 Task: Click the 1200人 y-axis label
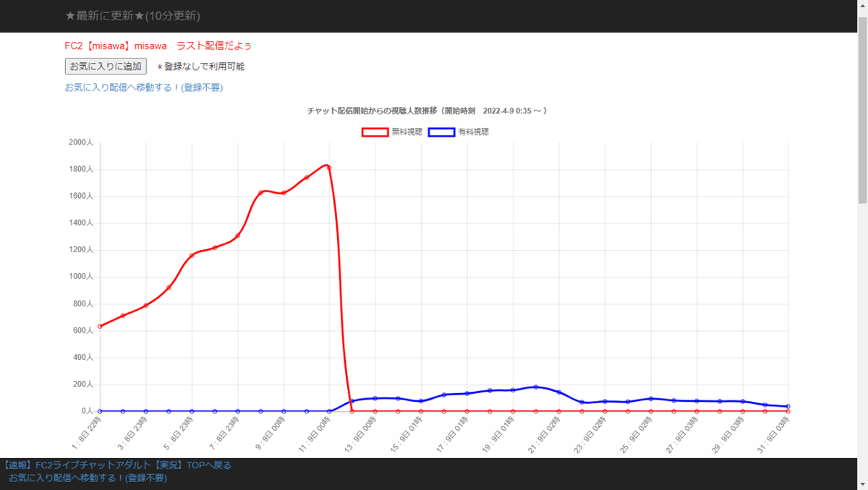click(81, 250)
